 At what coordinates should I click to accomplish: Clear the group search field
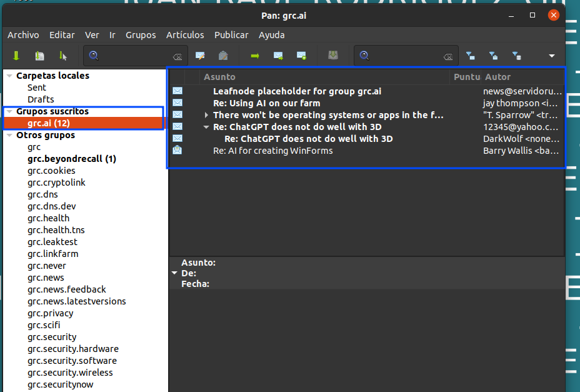177,57
